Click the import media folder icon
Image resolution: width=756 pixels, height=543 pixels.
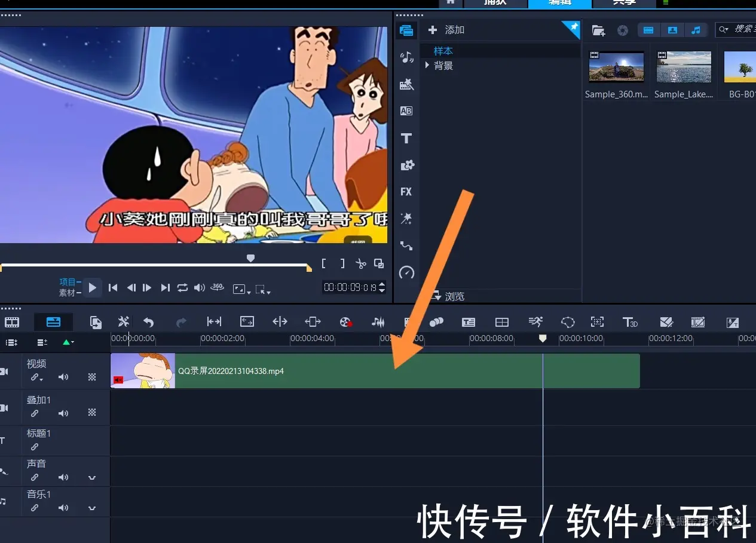[x=598, y=30]
